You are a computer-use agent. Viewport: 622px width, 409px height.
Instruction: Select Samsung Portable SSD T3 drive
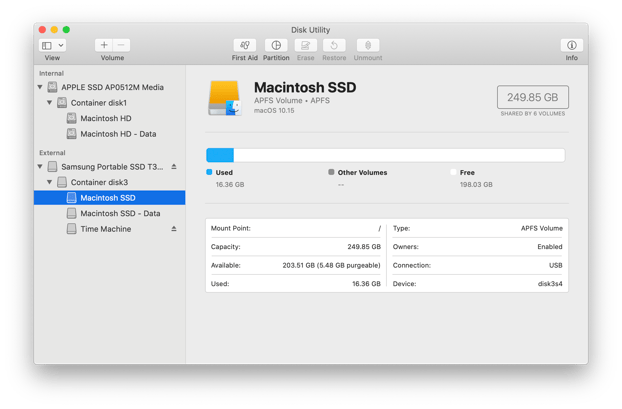click(109, 167)
